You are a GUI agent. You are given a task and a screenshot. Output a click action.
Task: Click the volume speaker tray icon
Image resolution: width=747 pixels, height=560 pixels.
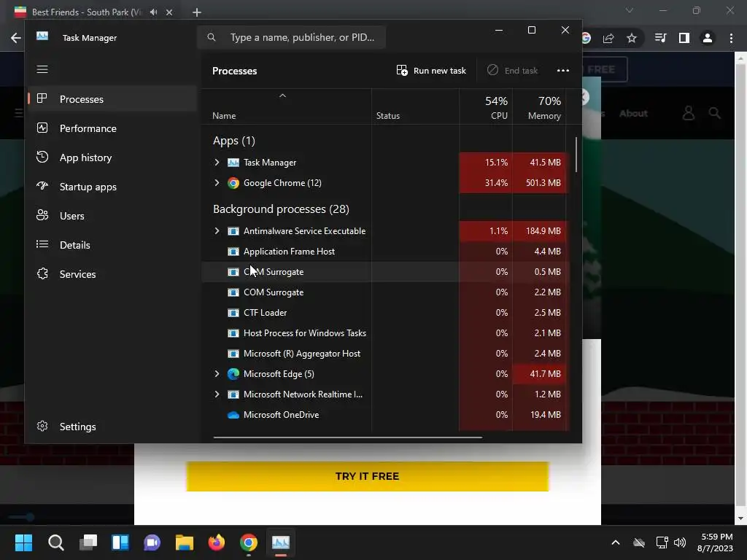680,542
